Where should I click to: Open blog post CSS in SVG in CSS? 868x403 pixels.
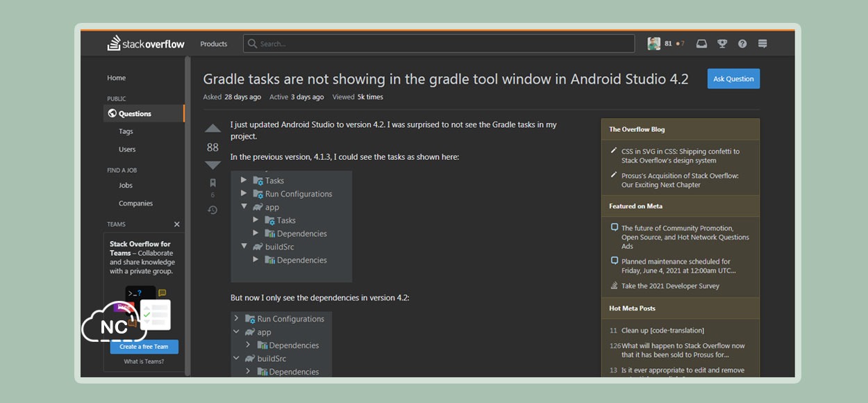[x=681, y=156]
